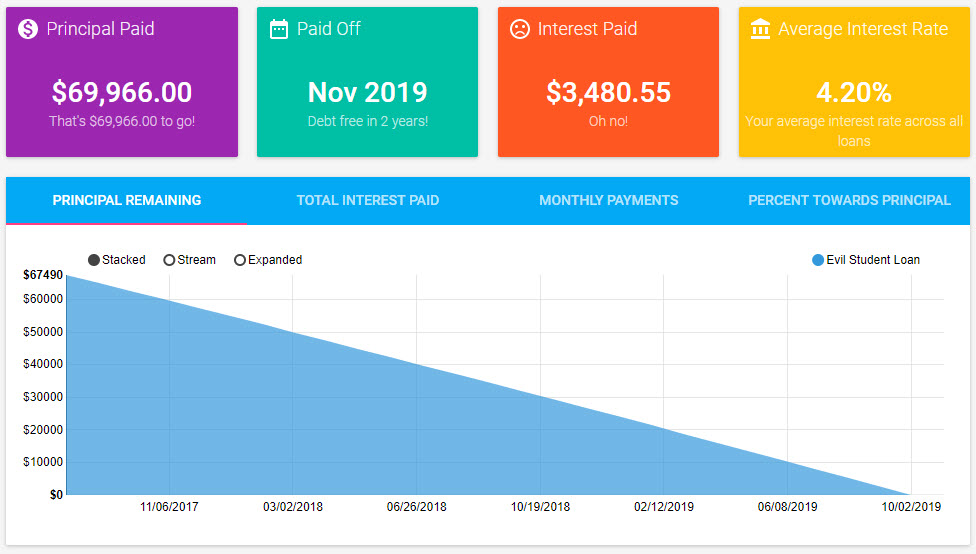Screen dimensions: 976x554
Task: Click the blue Evil Student Loan legend dot
Action: coord(818,260)
